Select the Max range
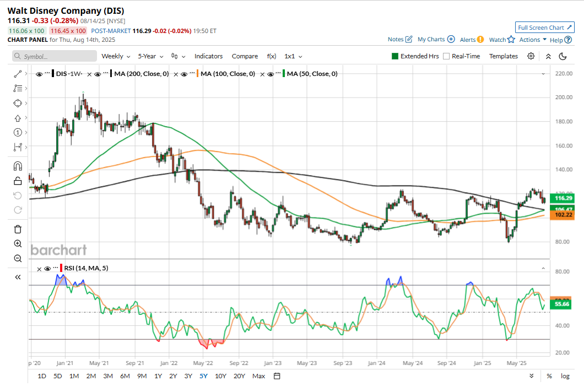This screenshot has width=584, height=392. pos(258,376)
